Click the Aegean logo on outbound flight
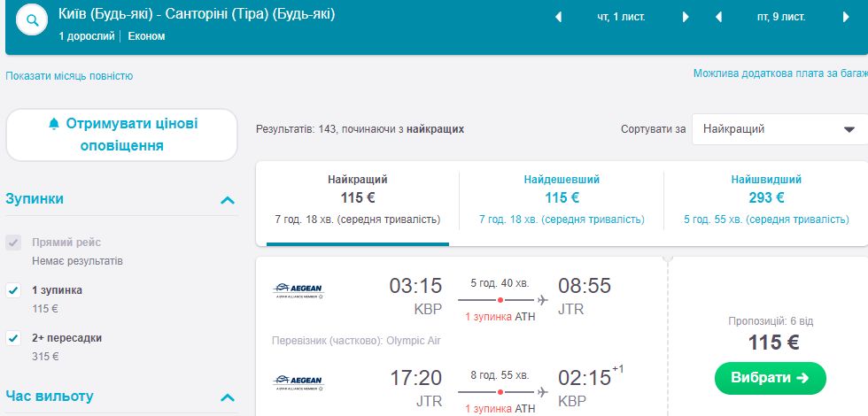Image resolution: width=868 pixels, height=416 pixels. pos(298,289)
